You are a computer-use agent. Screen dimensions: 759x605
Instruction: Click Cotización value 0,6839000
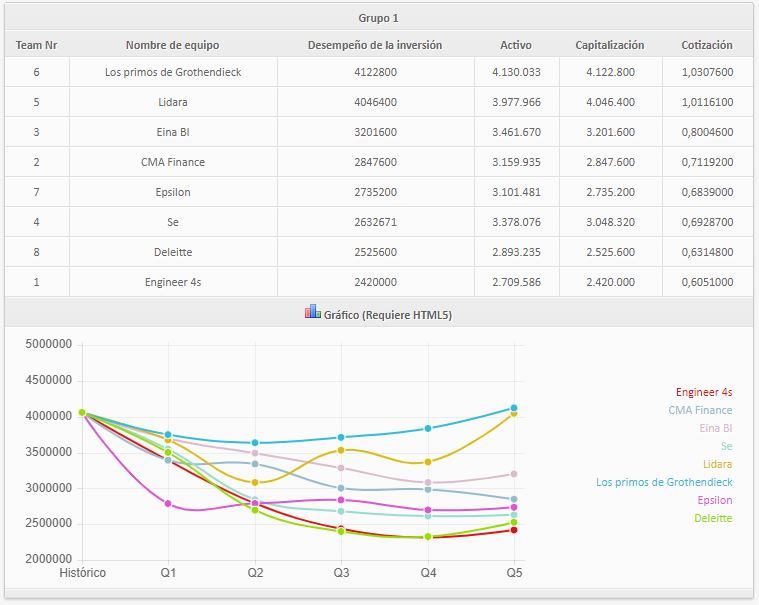707,192
